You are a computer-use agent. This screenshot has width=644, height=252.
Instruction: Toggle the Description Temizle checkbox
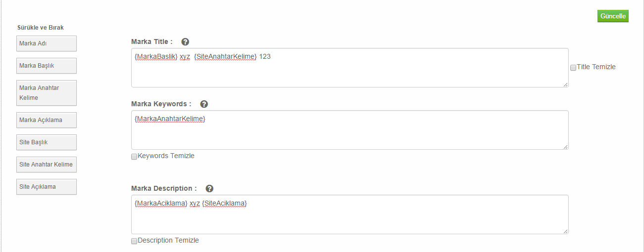(x=134, y=241)
